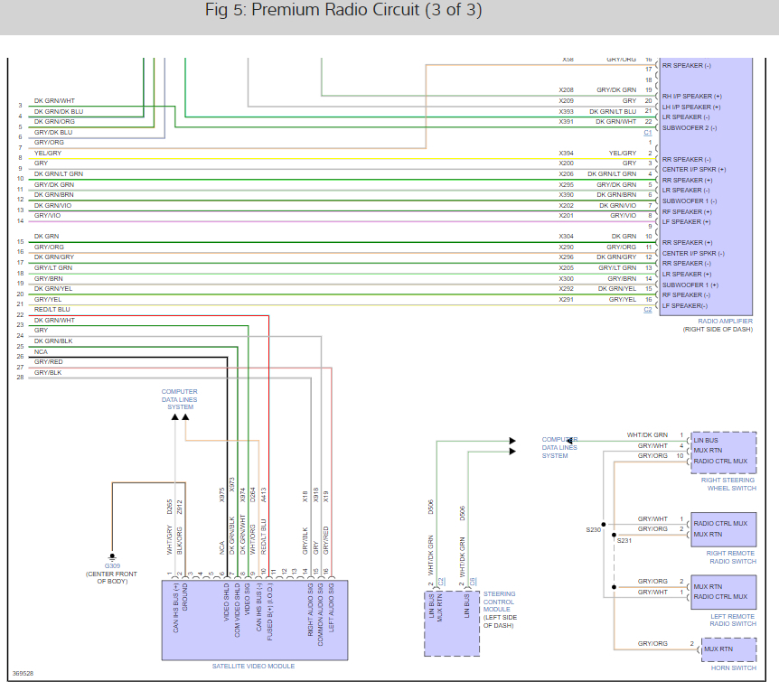This screenshot has width=779, height=700.
Task: Select the horizontal RED/LT BLU wire label at row 22
Action: tap(52, 309)
